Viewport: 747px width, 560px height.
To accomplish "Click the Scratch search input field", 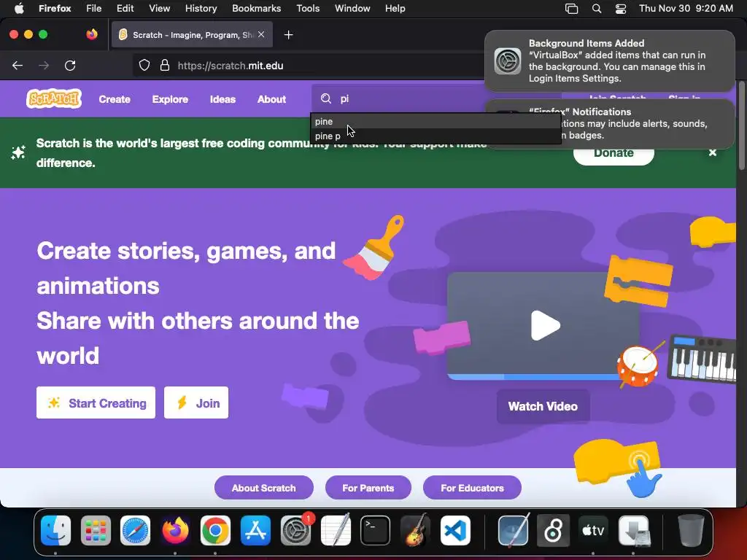I will (x=436, y=98).
